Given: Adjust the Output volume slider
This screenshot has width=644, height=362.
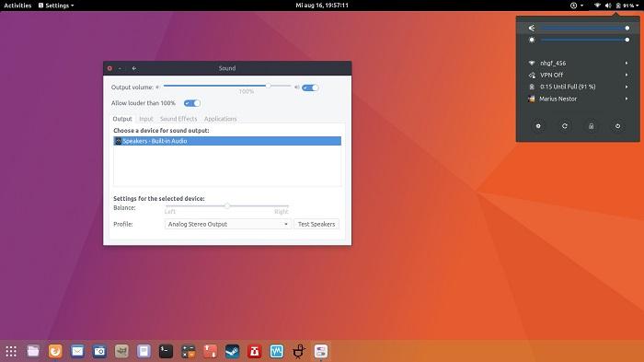Looking at the screenshot, I should point(227,86).
